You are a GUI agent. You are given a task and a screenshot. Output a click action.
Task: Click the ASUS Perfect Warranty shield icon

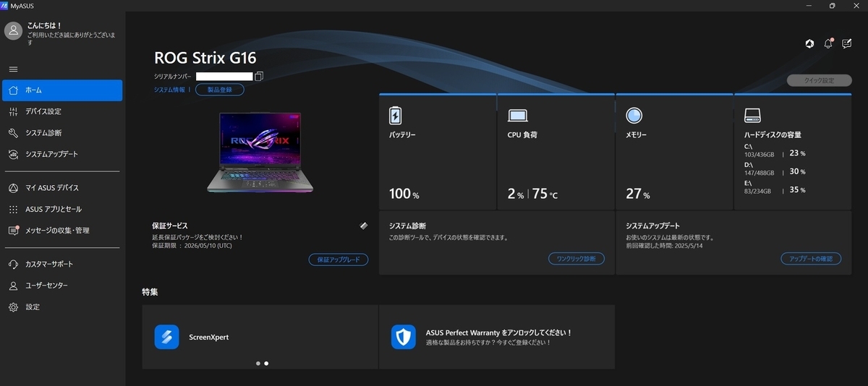click(404, 337)
